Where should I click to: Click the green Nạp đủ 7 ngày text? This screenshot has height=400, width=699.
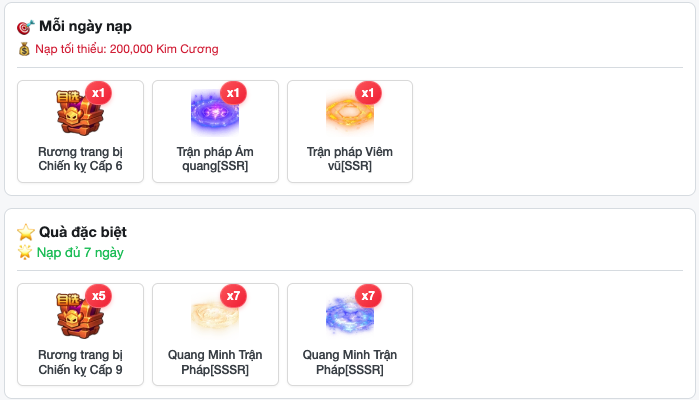(x=80, y=252)
